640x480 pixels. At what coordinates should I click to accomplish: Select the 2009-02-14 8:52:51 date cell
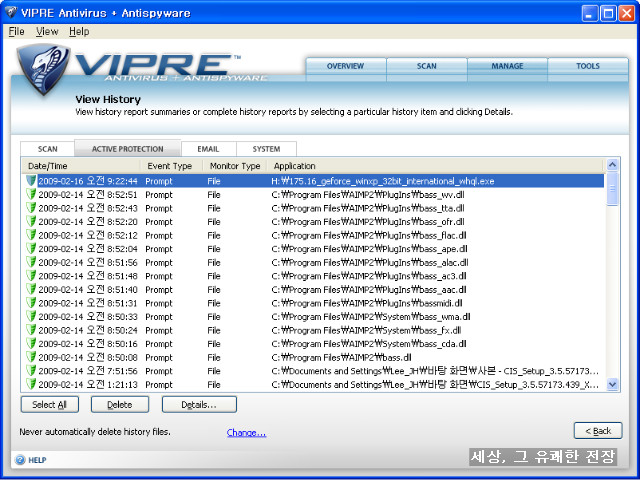pyautogui.click(x=88, y=195)
